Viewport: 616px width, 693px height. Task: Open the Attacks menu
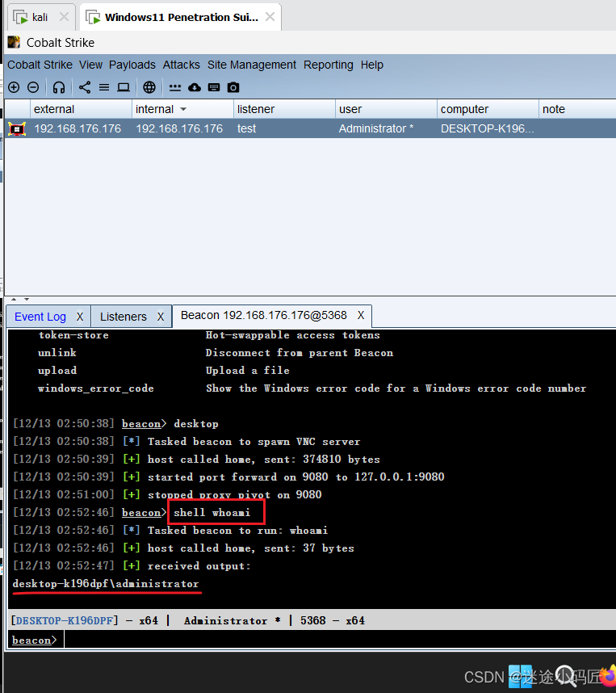coord(181,65)
